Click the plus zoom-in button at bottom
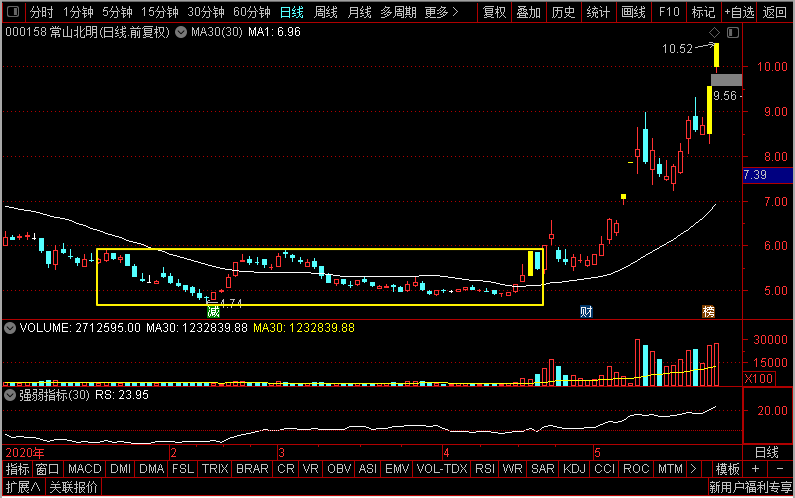This screenshot has width=795, height=498. click(x=756, y=469)
